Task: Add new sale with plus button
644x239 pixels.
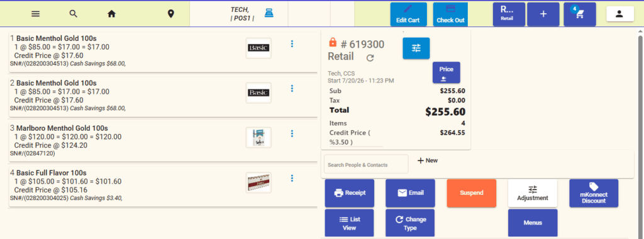Action: pos(543,14)
